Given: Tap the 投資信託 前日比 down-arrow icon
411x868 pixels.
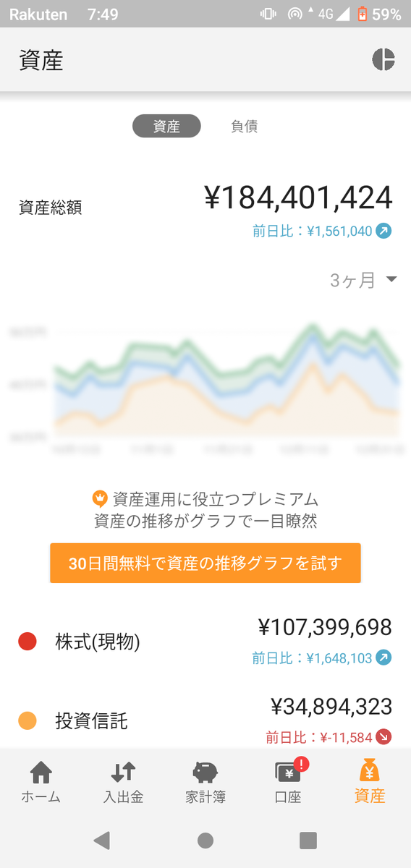Looking at the screenshot, I should tap(384, 738).
